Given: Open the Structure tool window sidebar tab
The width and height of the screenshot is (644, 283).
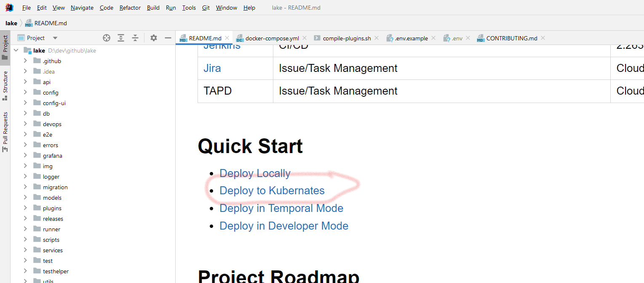Looking at the screenshot, I should tap(5, 86).
